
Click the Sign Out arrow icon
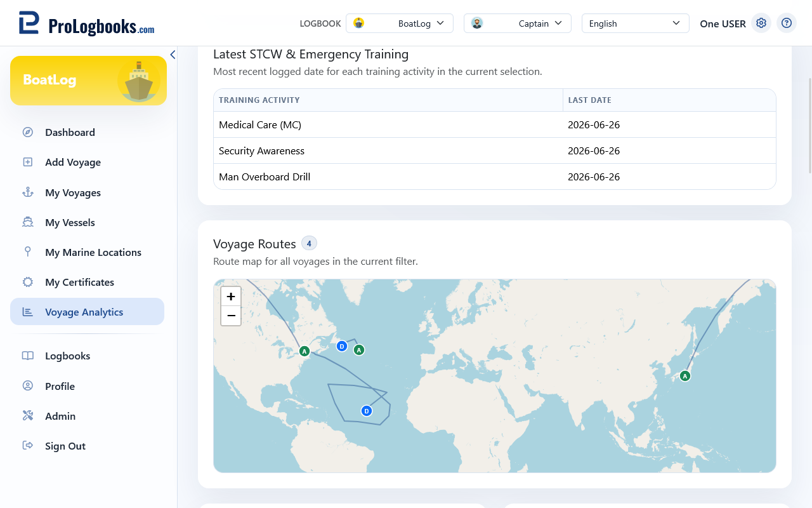click(28, 446)
